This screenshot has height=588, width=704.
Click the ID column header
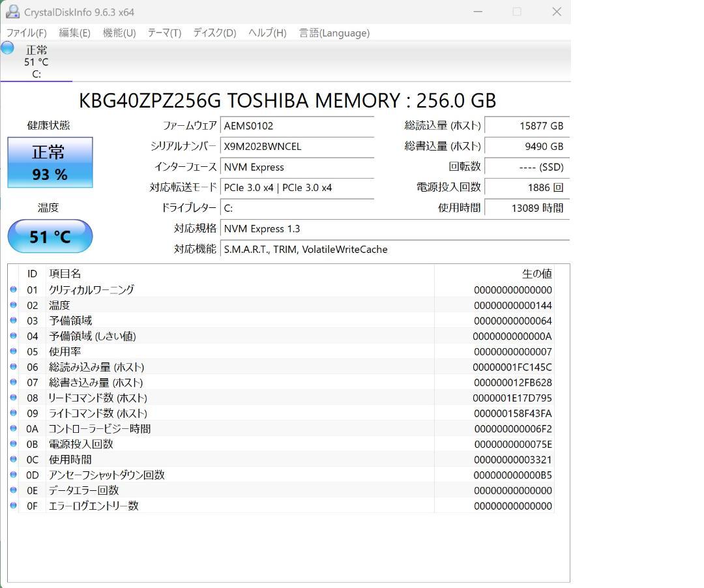tap(32, 274)
